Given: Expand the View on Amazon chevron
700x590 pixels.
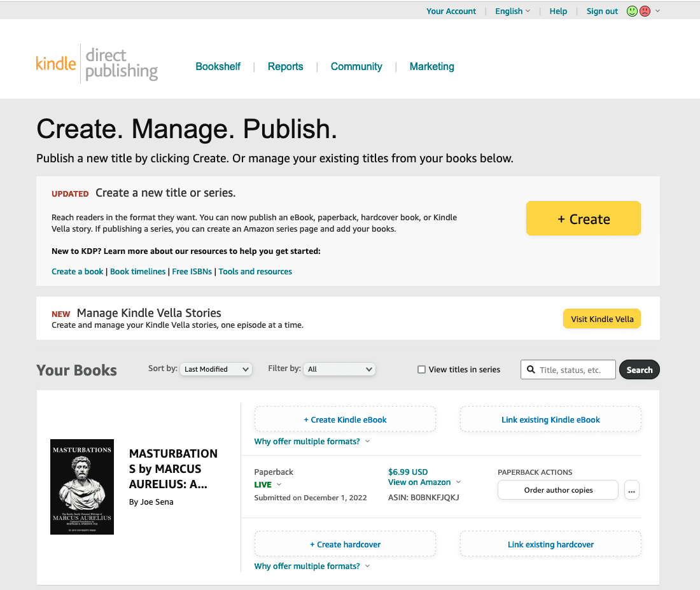Looking at the screenshot, I should click(x=458, y=482).
